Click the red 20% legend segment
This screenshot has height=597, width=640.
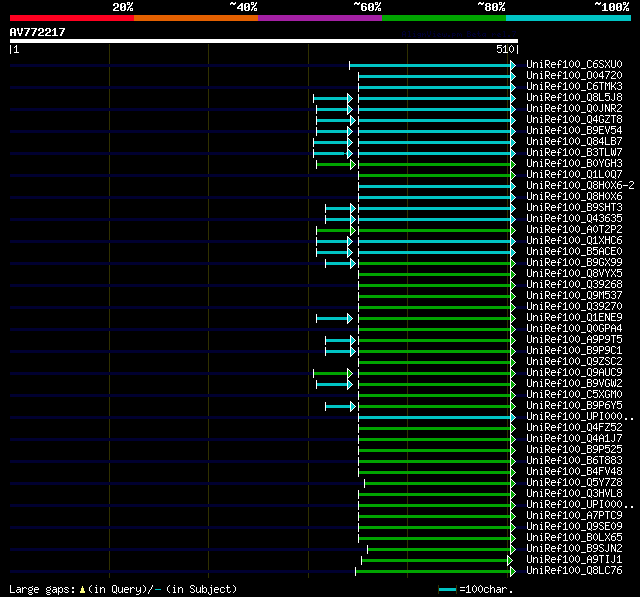coord(72,18)
